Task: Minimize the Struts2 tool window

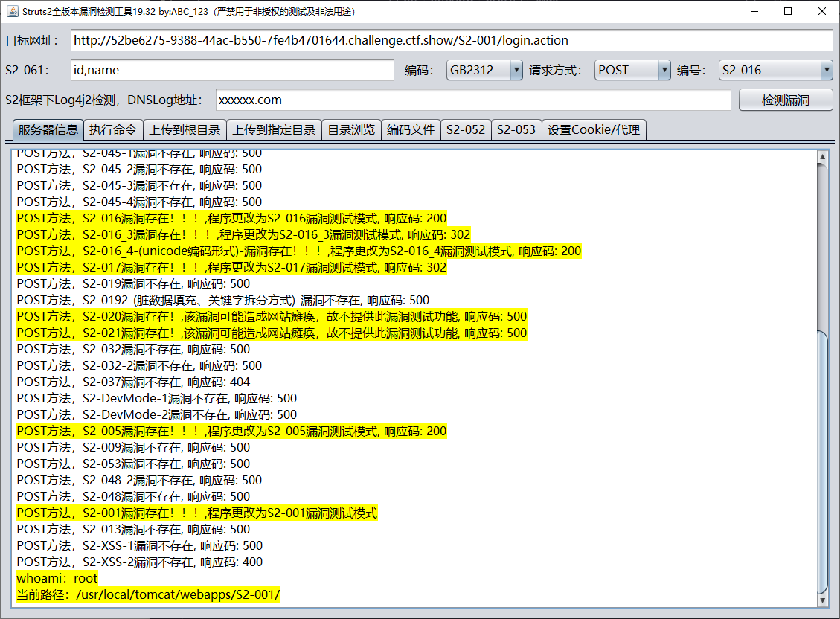Action: [754, 11]
